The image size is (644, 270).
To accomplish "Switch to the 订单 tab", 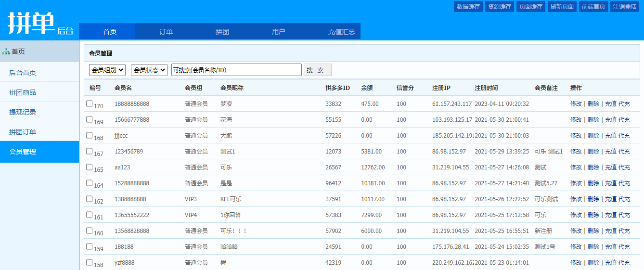I will coord(166,32).
